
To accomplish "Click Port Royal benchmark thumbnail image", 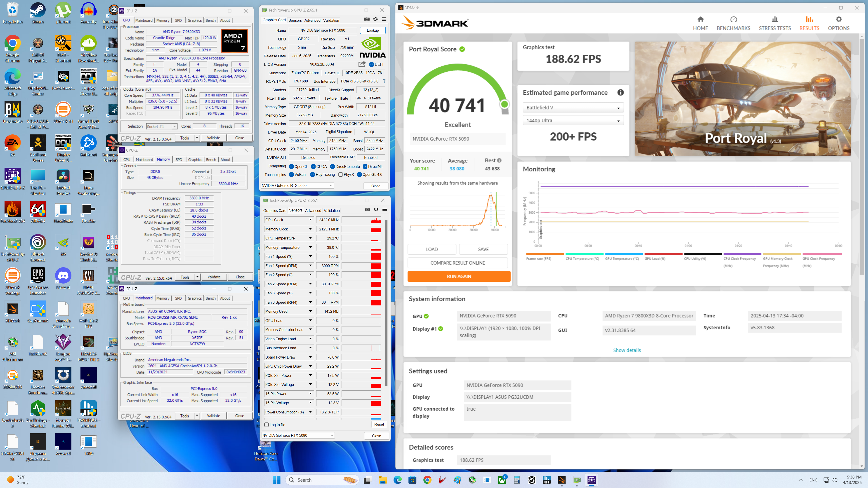I will click(743, 99).
